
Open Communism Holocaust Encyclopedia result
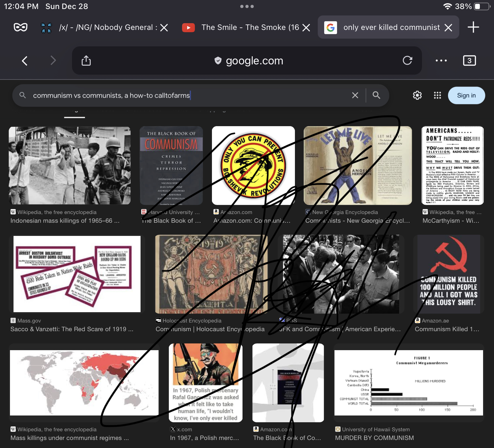tap(210, 329)
